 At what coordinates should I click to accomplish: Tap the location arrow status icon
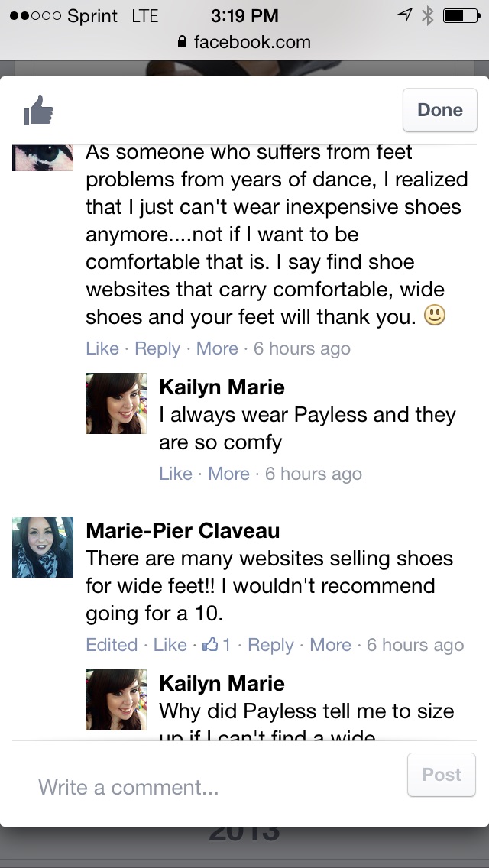coord(406,15)
